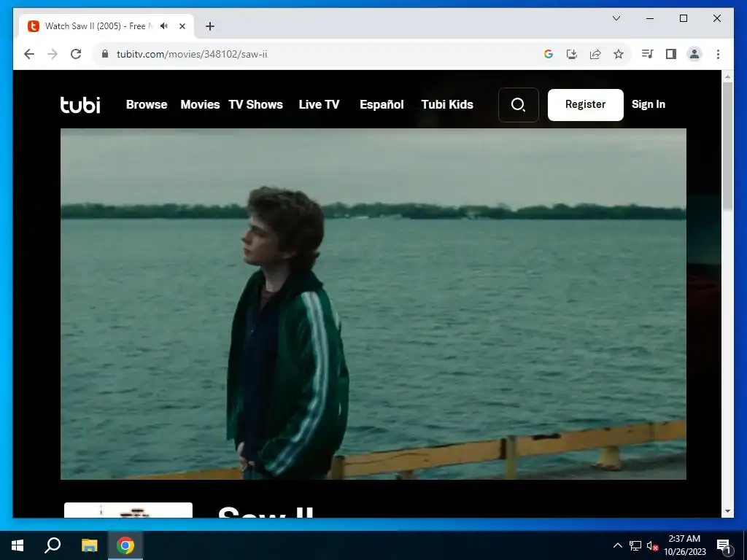Click the muted volume tray icon

point(652,545)
